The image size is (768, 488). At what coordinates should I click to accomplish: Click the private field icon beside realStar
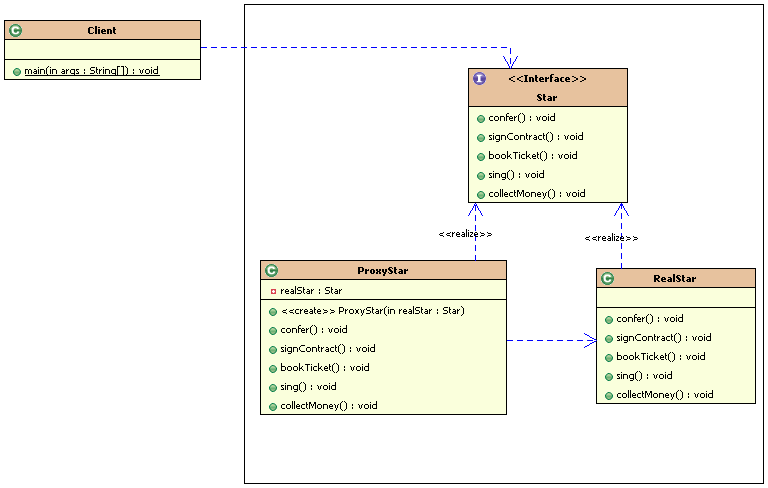coord(273,291)
